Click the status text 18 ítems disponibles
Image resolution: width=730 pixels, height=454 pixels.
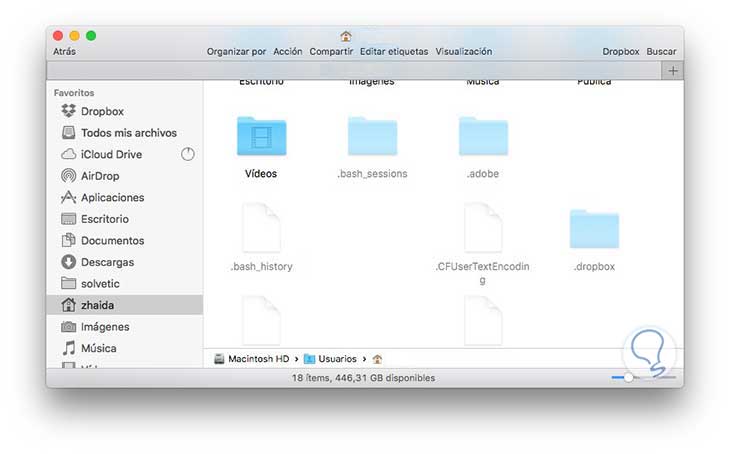tap(363, 378)
